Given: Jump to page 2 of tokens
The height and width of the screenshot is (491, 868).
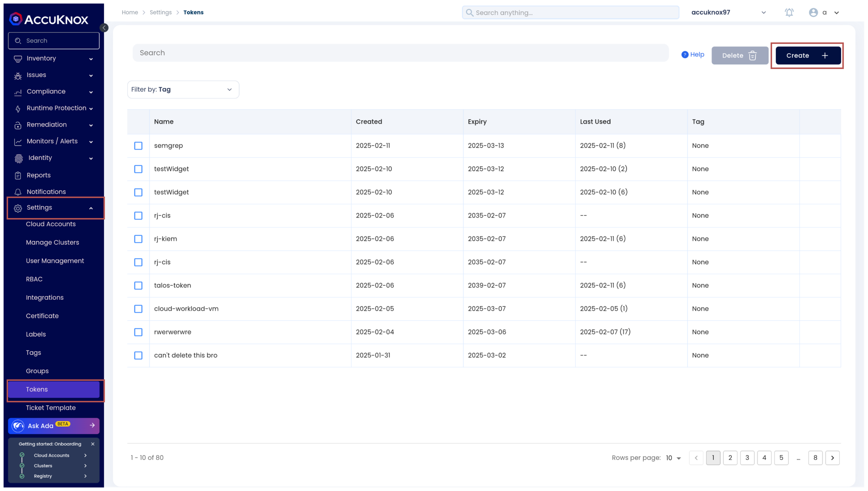Looking at the screenshot, I should point(730,458).
